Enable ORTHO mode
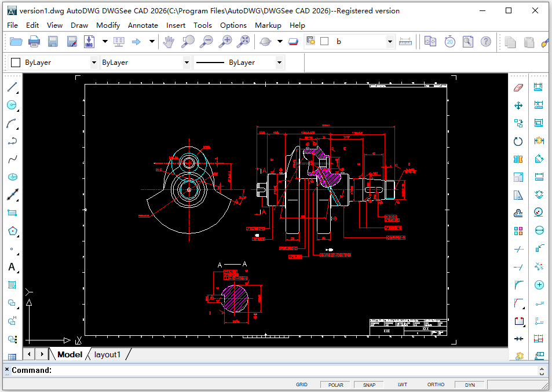Viewport: 552px width, 392px height. click(x=436, y=384)
